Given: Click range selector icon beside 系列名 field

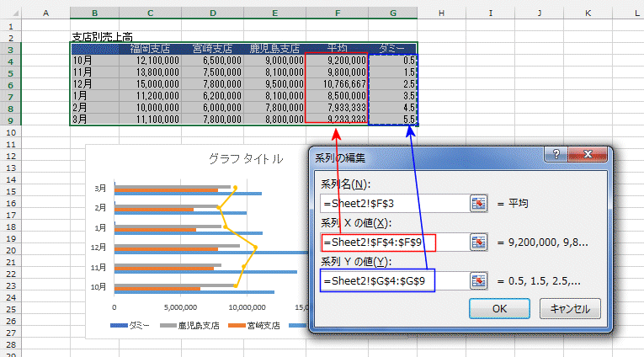Looking at the screenshot, I should pos(480,203).
